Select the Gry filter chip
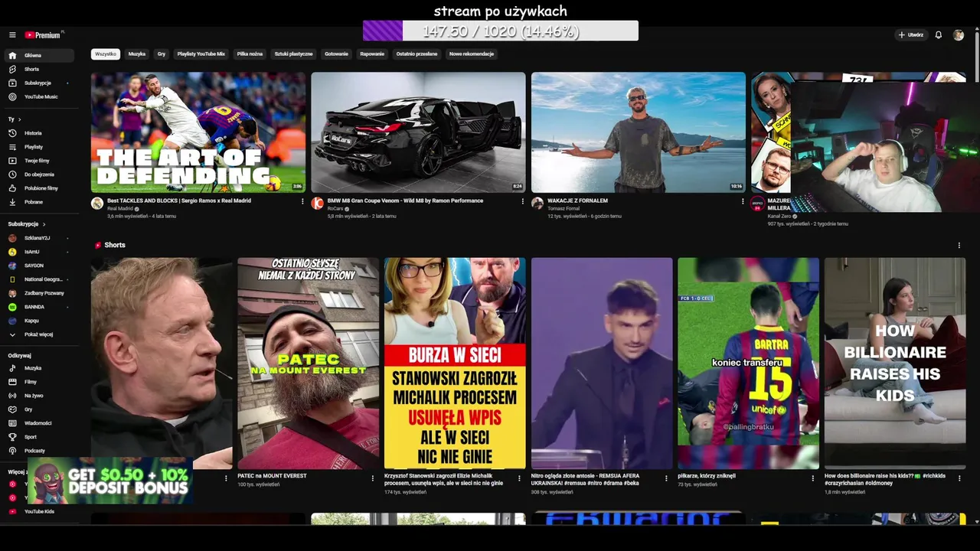 coord(162,54)
